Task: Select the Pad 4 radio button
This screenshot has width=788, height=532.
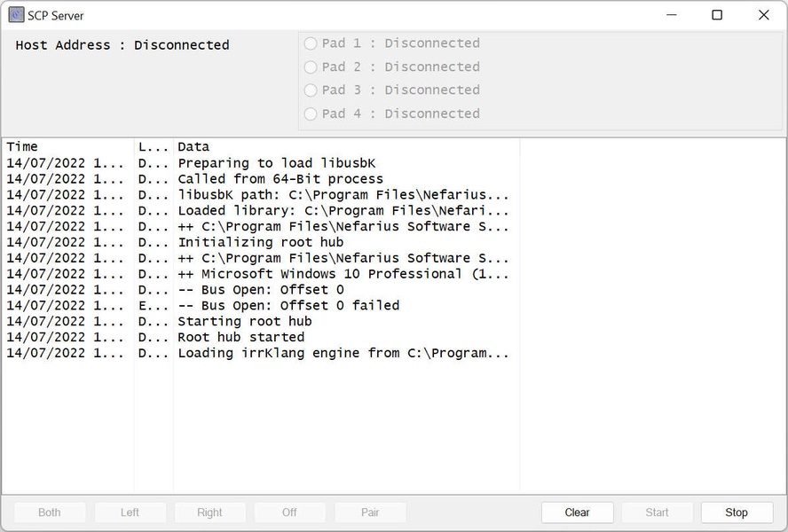Action: pos(311,113)
